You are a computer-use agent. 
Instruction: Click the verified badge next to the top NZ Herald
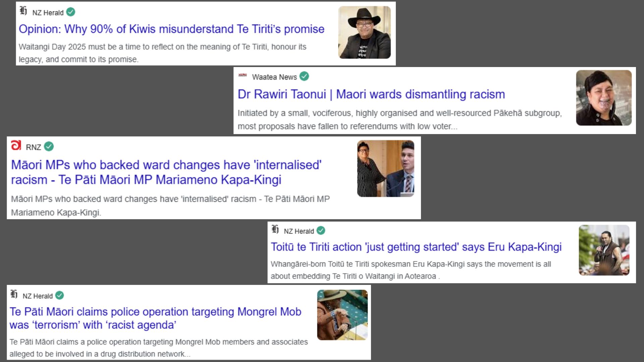(x=71, y=12)
